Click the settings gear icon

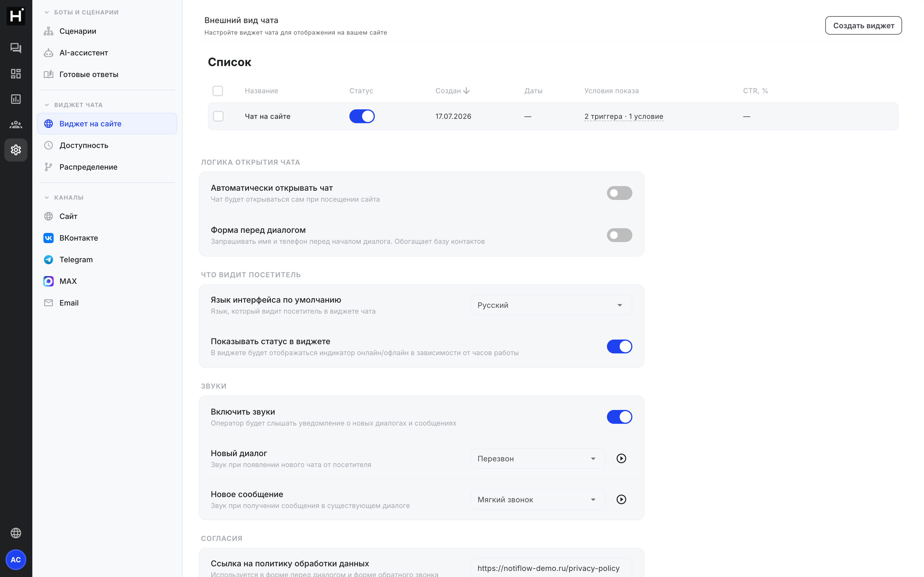pyautogui.click(x=16, y=150)
